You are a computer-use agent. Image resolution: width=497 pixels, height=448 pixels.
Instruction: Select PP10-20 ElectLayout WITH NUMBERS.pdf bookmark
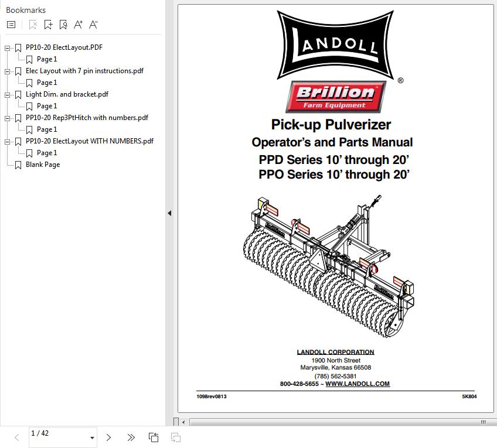[90, 141]
